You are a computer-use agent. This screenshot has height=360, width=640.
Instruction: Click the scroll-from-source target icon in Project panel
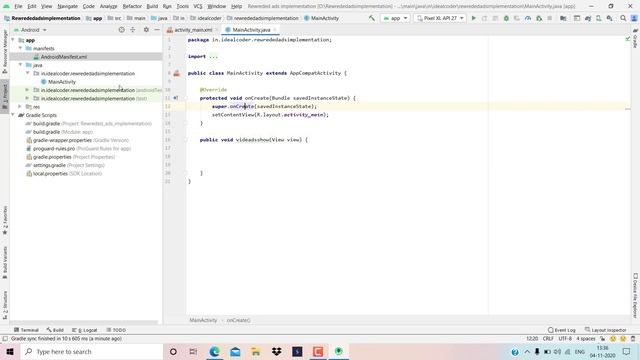click(x=121, y=30)
